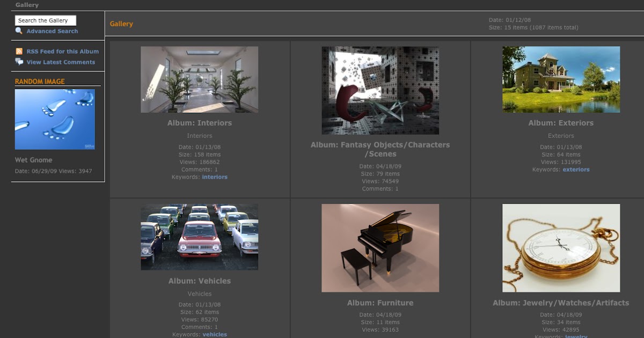Open RSS Feed for this Album
Screen dimensions: 644x338
tap(63, 52)
